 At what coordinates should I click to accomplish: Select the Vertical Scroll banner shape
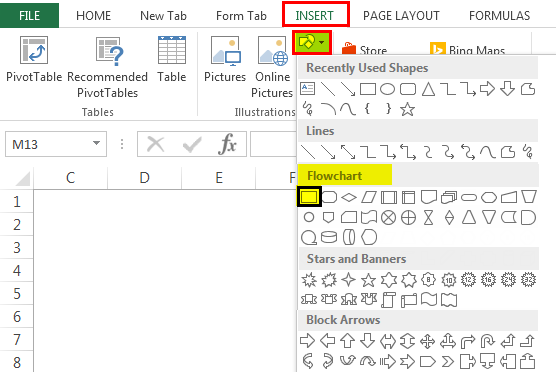(389, 300)
